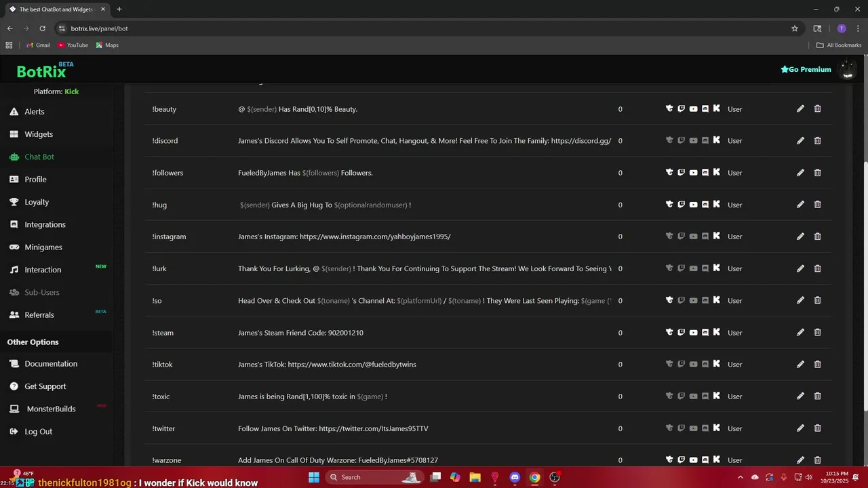Open the Get Support link

pos(45,386)
